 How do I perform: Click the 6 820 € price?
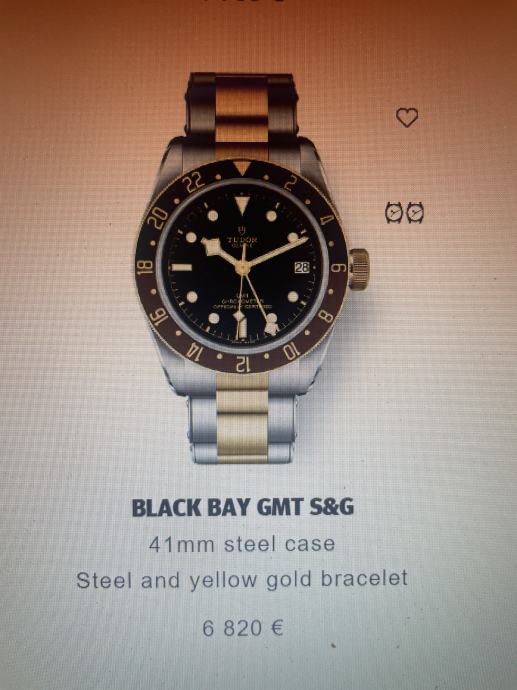(242, 628)
